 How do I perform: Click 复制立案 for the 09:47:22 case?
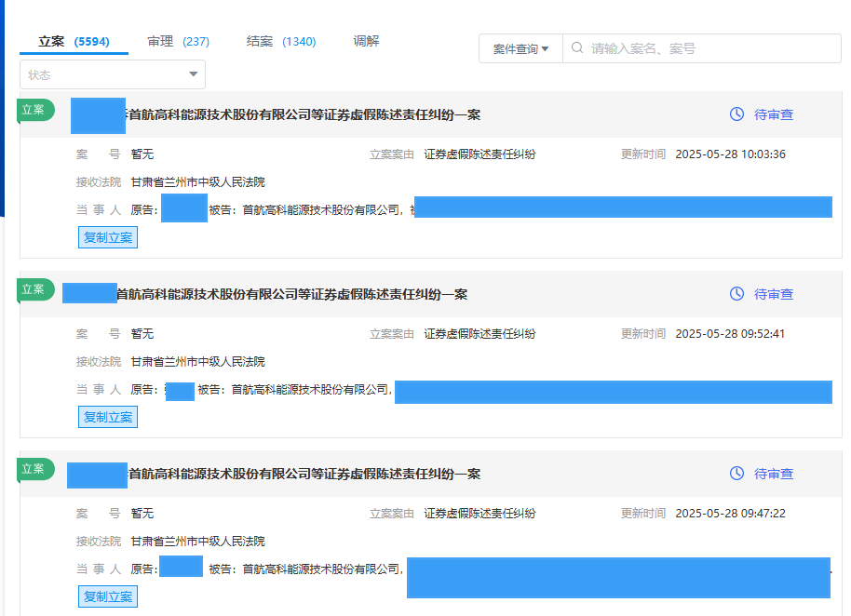(x=108, y=596)
